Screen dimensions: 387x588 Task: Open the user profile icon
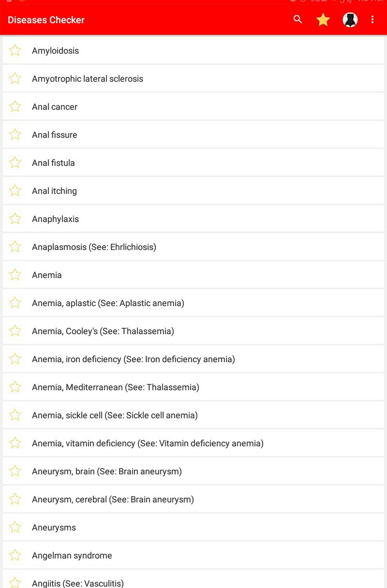click(x=350, y=20)
